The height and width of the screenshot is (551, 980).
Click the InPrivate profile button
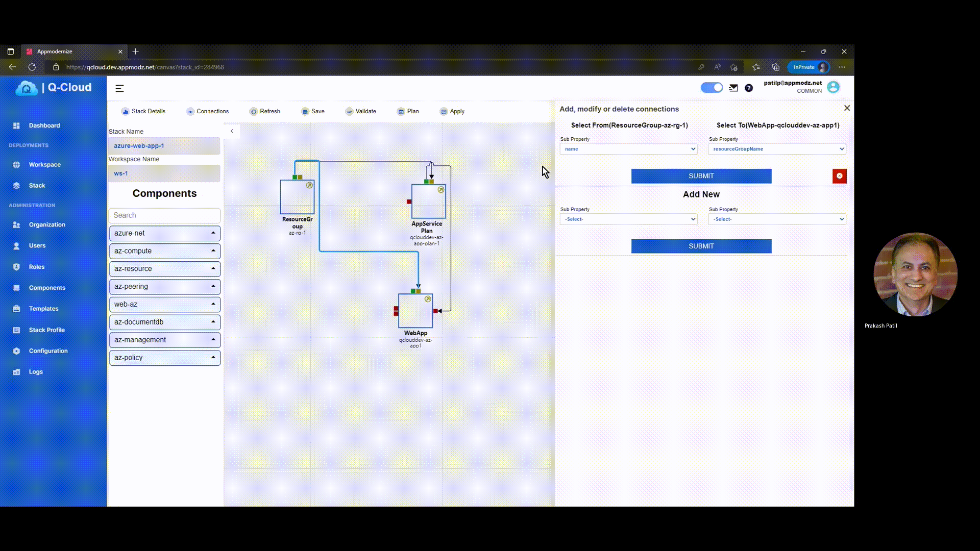pyautogui.click(x=808, y=67)
